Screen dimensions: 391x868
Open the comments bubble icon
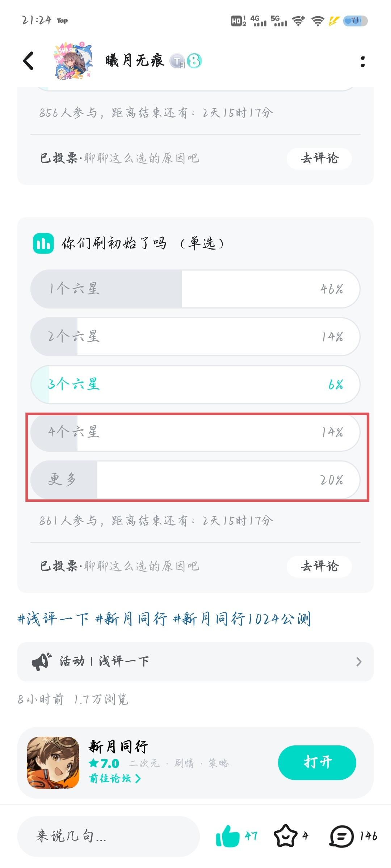point(341,836)
